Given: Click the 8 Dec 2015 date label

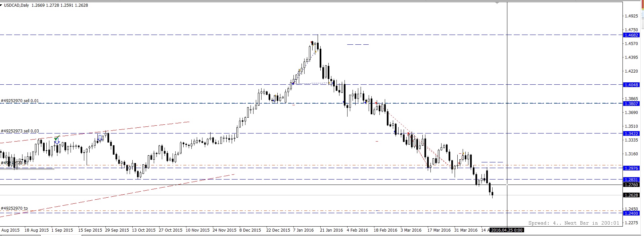Looking at the screenshot, I should point(250,230).
